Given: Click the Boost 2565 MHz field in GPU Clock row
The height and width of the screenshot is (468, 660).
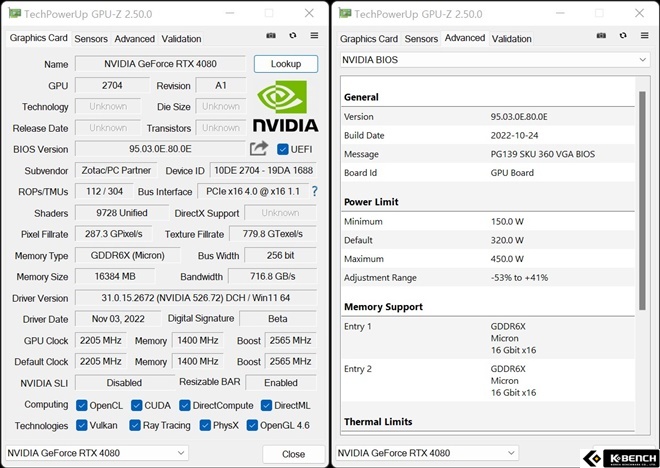Looking at the screenshot, I should (x=290, y=340).
